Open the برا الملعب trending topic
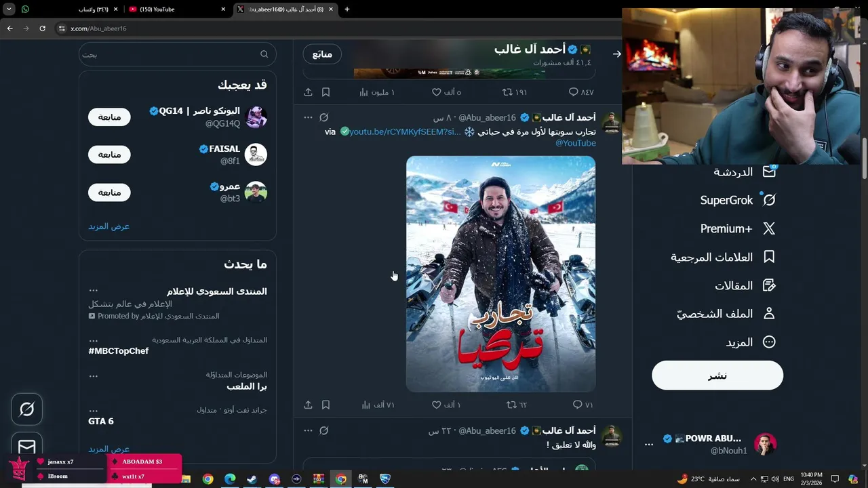Image resolution: width=868 pixels, height=488 pixels. tap(247, 386)
